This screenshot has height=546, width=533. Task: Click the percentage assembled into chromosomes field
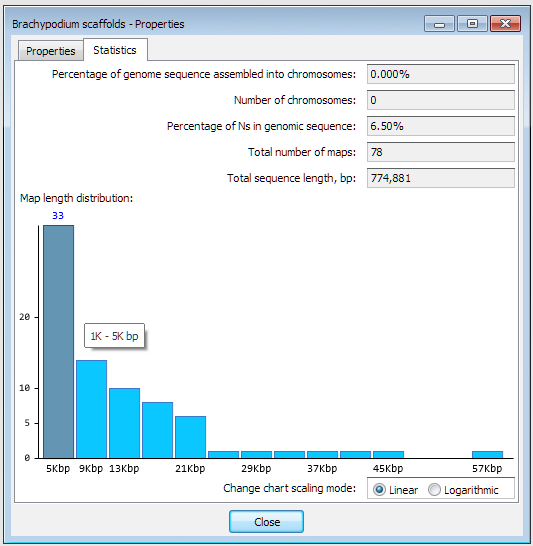441,74
